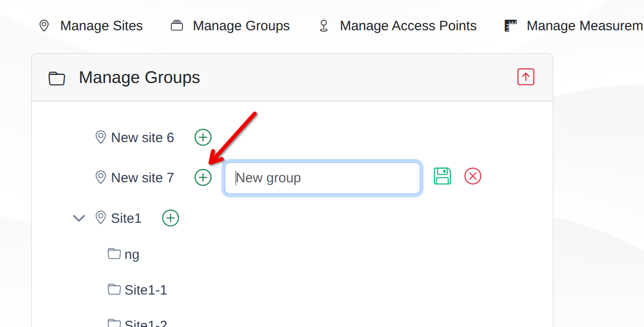Focus the New group name input field
This screenshot has width=644, height=327.
323,178
